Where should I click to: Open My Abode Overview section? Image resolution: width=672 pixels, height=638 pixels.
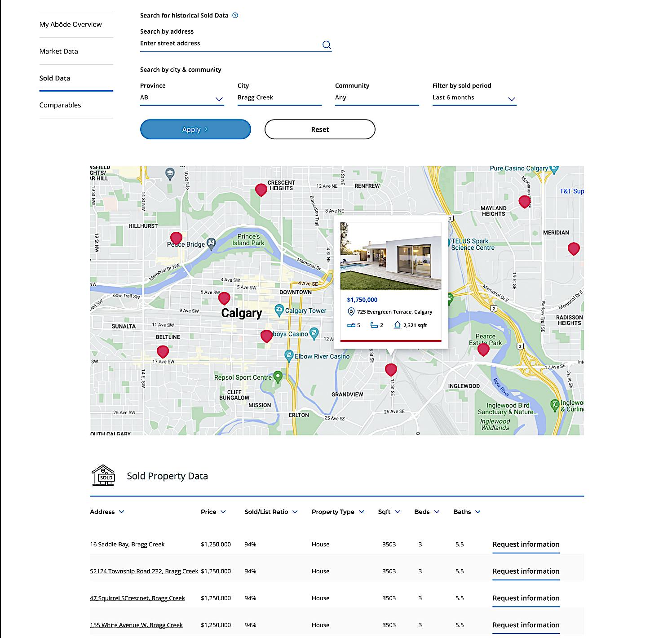pyautogui.click(x=71, y=24)
